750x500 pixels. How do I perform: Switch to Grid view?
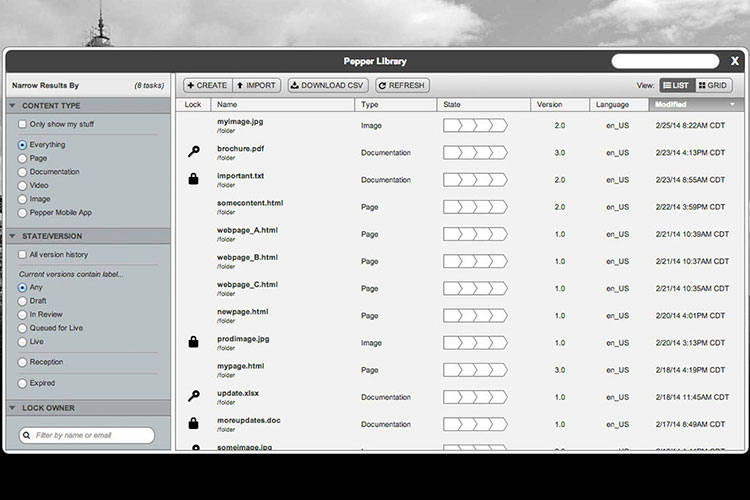(713, 85)
